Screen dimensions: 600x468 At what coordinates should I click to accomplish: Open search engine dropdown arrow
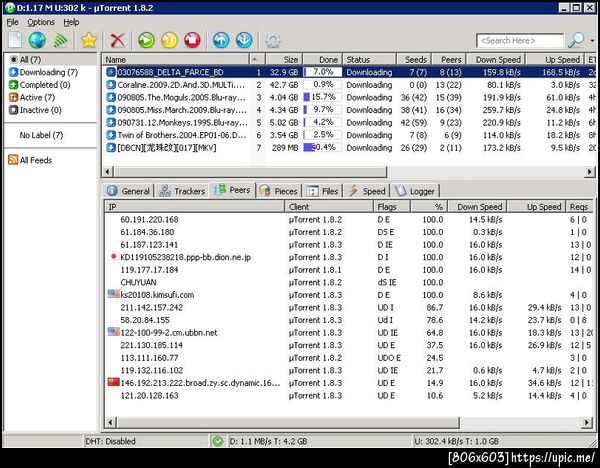[x=592, y=41]
